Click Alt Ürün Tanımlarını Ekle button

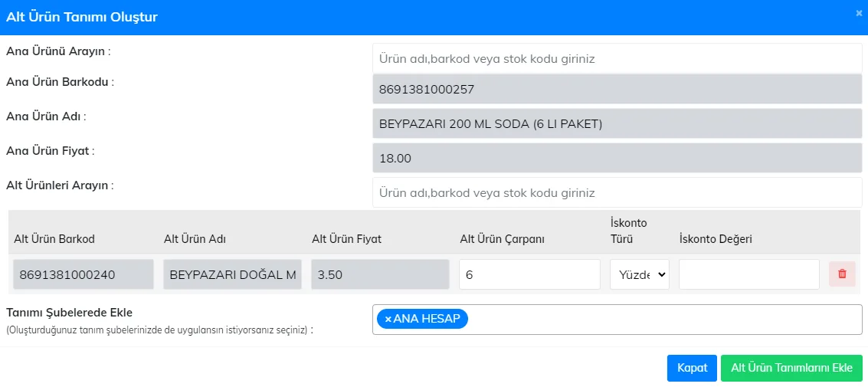point(791,368)
